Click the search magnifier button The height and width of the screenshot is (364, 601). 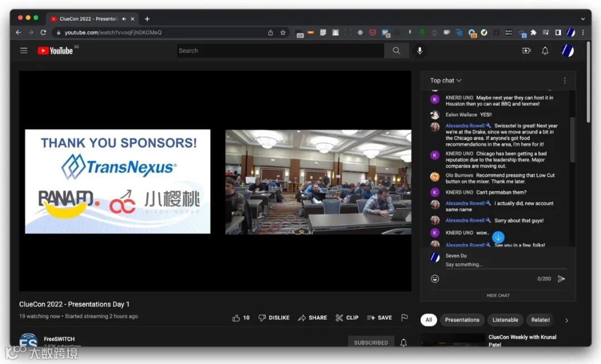[x=396, y=51]
